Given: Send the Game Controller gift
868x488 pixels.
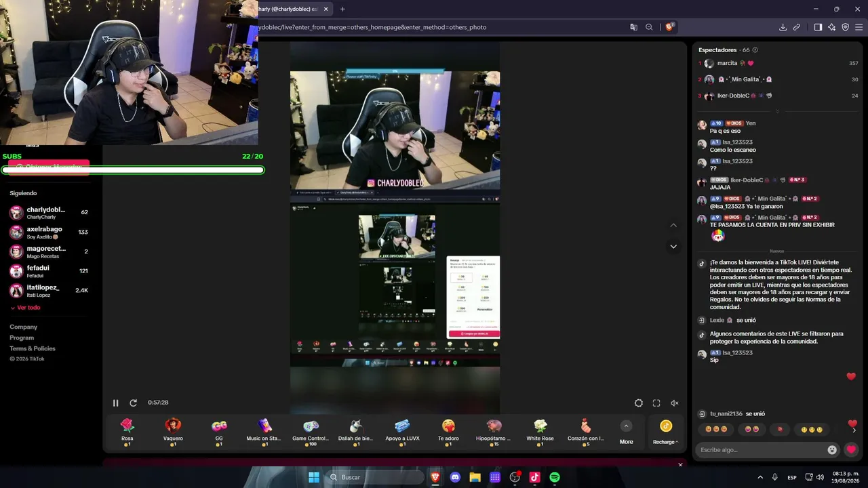Looking at the screenshot, I should 311,431.
